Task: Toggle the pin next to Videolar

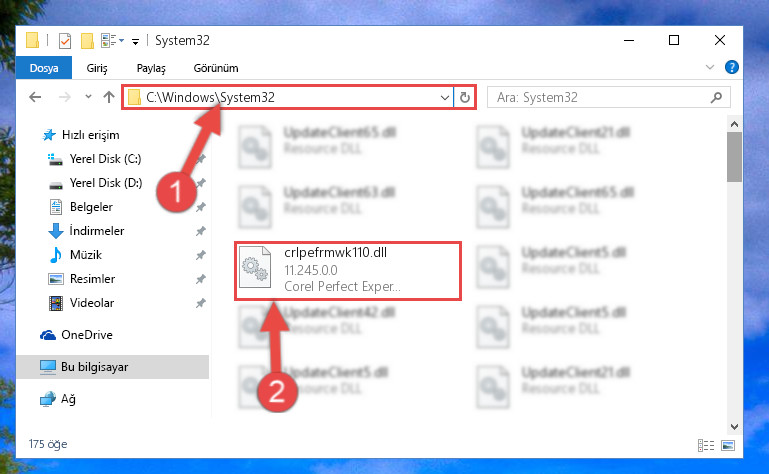Action: (x=200, y=303)
